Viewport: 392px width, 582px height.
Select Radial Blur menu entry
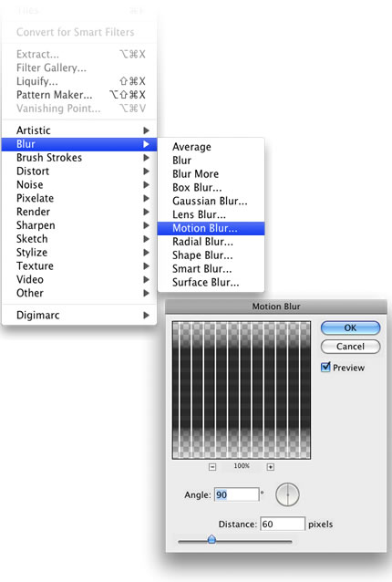point(211,242)
